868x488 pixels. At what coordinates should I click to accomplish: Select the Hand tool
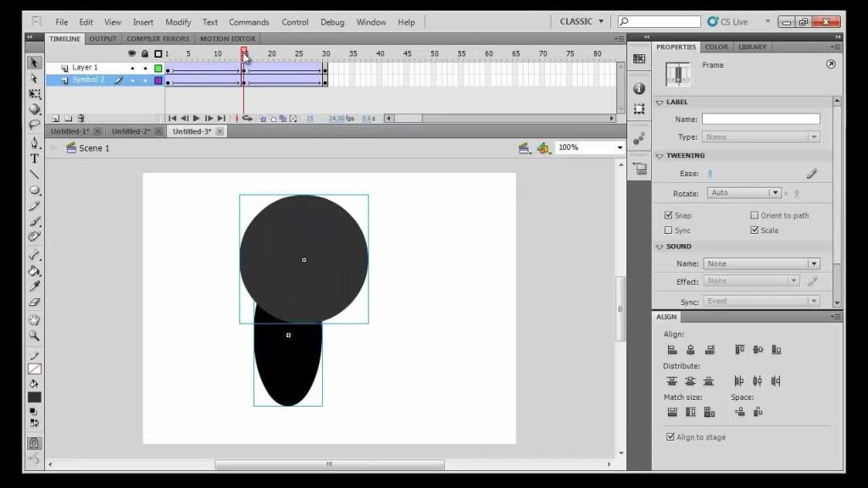click(34, 319)
